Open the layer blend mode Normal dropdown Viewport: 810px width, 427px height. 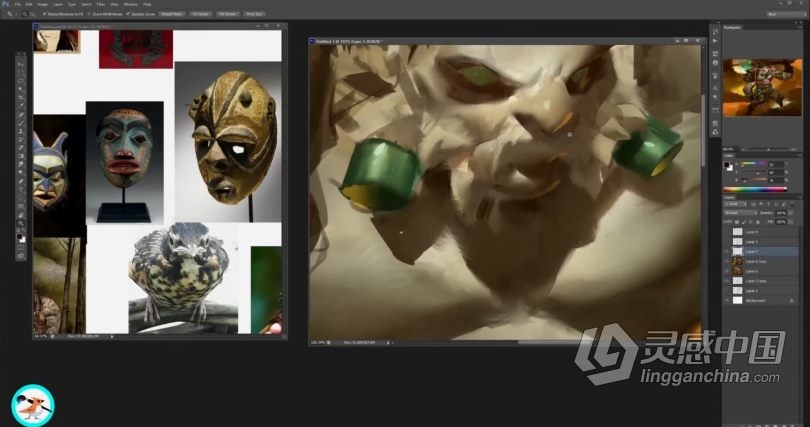pyautogui.click(x=741, y=213)
